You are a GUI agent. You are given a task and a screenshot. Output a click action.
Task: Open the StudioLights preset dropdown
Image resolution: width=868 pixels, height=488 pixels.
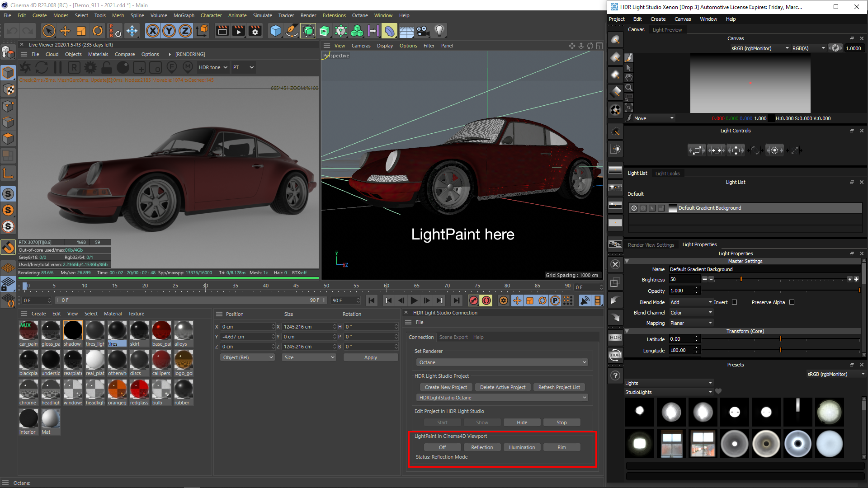tap(669, 392)
